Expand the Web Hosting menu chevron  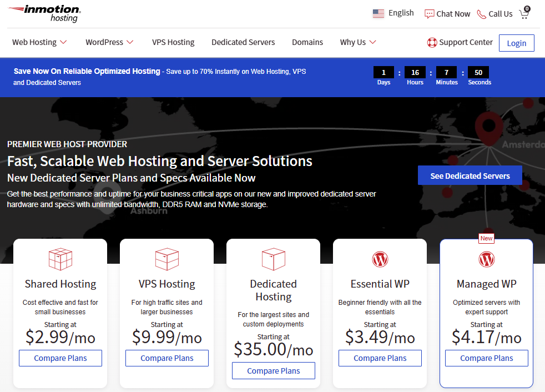click(x=63, y=42)
